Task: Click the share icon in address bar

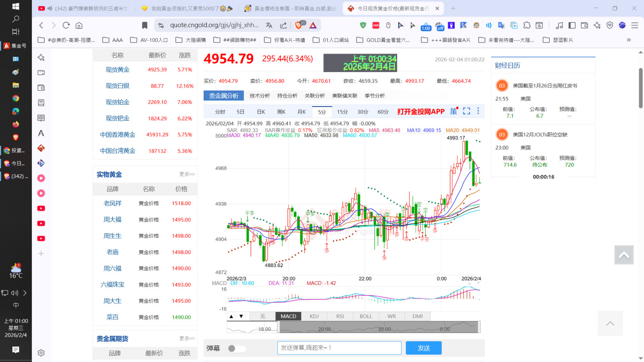Action: 283,25
